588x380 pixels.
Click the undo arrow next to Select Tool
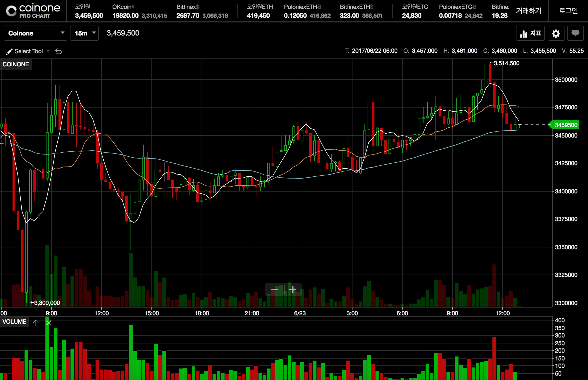[58, 51]
